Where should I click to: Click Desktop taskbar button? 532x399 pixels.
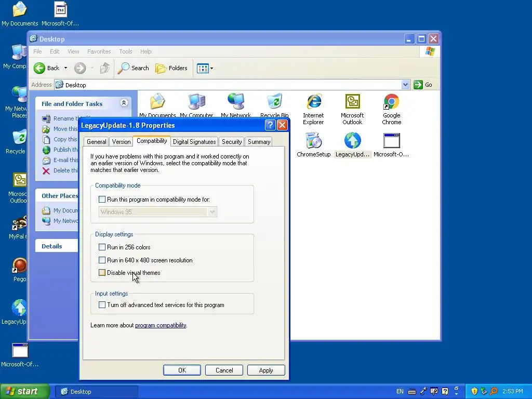coord(96,392)
